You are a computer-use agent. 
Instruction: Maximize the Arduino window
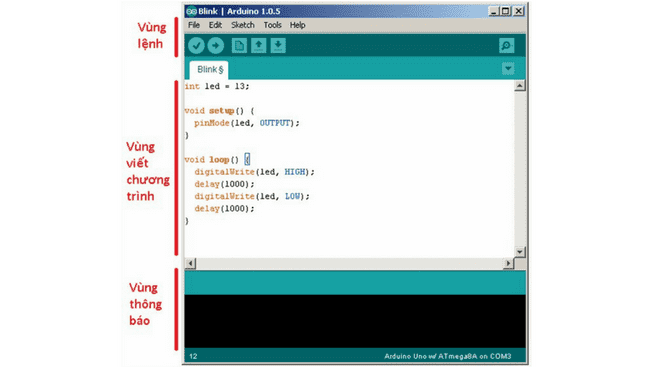click(x=505, y=11)
